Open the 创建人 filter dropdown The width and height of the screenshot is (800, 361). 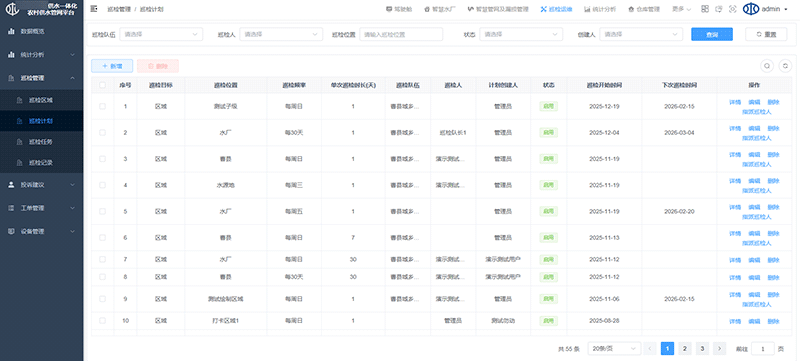tap(641, 34)
